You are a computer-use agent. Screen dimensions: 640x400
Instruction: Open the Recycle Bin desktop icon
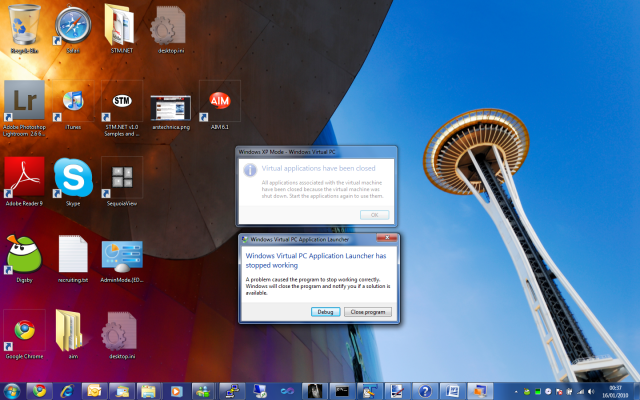(x=24, y=29)
